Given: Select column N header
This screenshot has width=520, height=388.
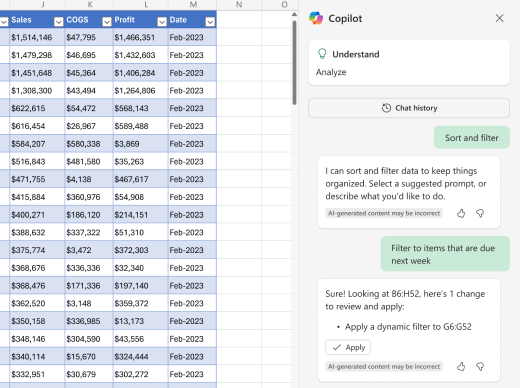Looking at the screenshot, I should click(x=239, y=4).
